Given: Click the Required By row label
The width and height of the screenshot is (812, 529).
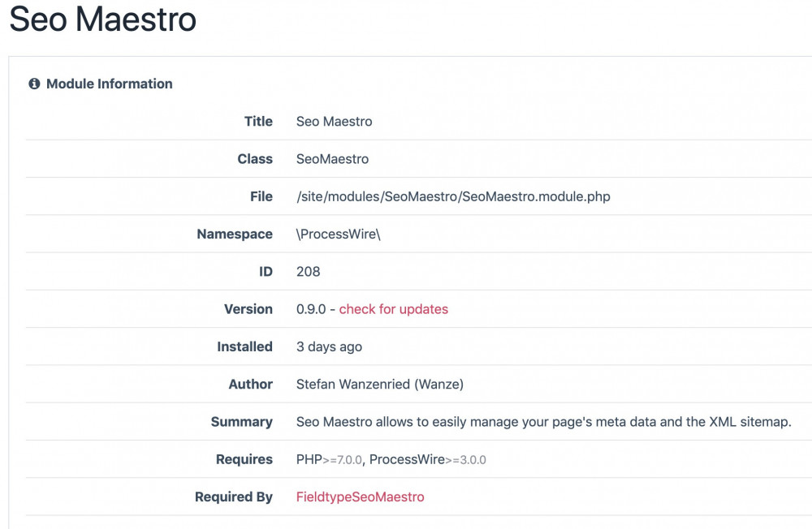Looking at the screenshot, I should tap(233, 497).
